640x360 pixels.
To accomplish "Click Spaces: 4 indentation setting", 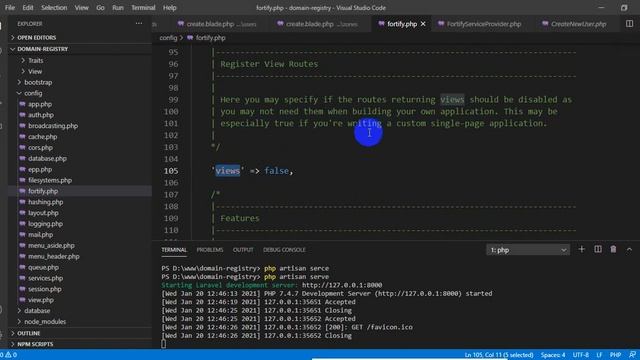I will 553,355.
